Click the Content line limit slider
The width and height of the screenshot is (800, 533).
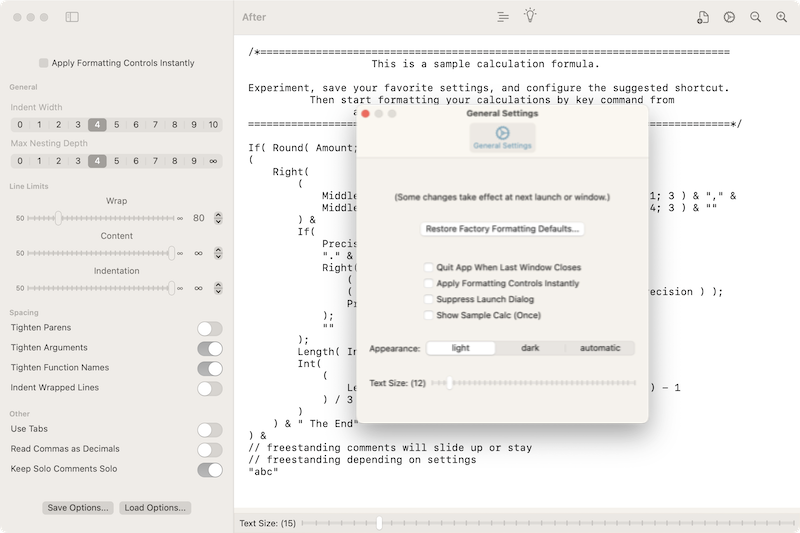click(101, 253)
